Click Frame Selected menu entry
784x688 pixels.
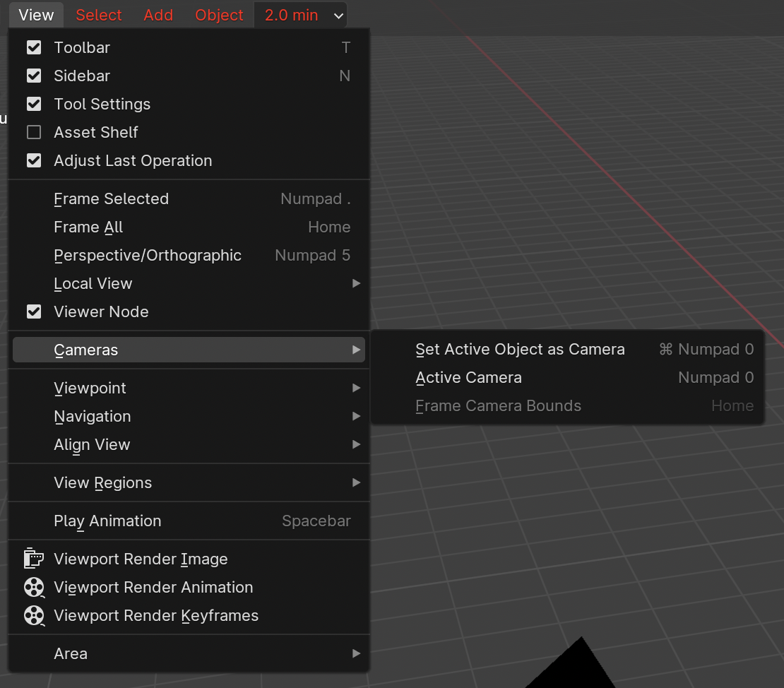(112, 198)
